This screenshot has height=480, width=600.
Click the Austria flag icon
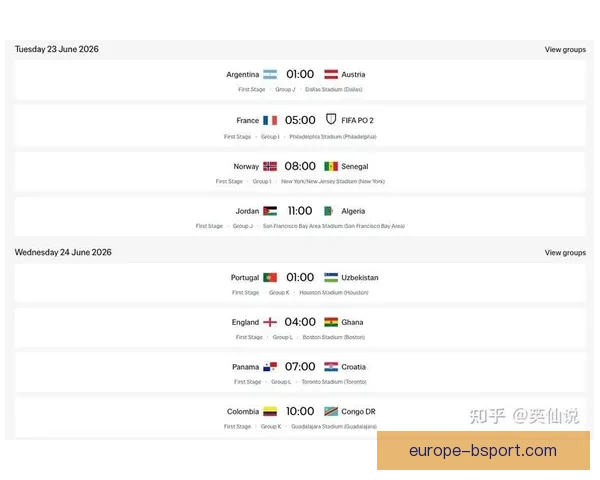click(x=330, y=74)
